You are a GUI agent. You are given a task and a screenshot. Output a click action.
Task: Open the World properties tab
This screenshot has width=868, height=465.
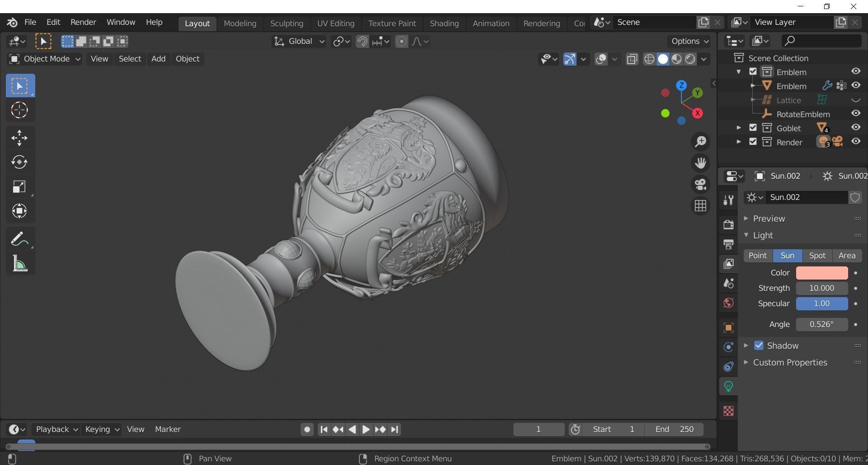[x=728, y=303]
